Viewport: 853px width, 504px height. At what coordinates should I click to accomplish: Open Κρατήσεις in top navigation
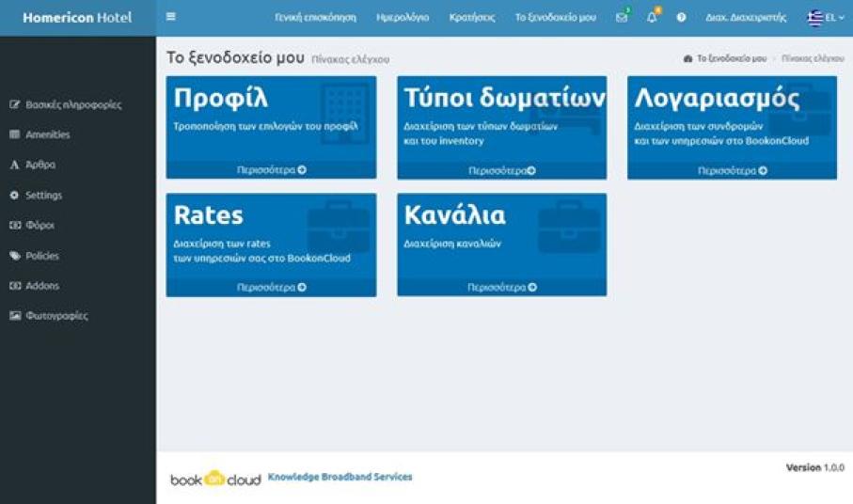[472, 18]
